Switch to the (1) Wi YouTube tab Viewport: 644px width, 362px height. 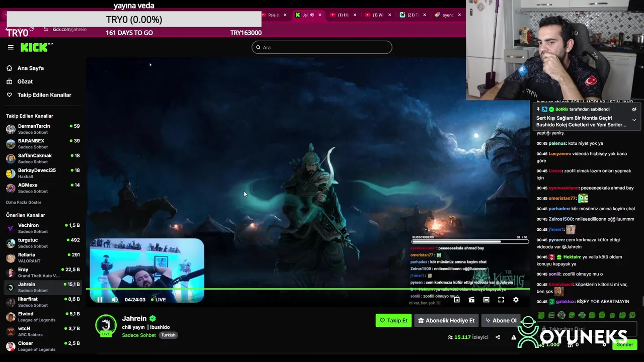tap(378, 15)
